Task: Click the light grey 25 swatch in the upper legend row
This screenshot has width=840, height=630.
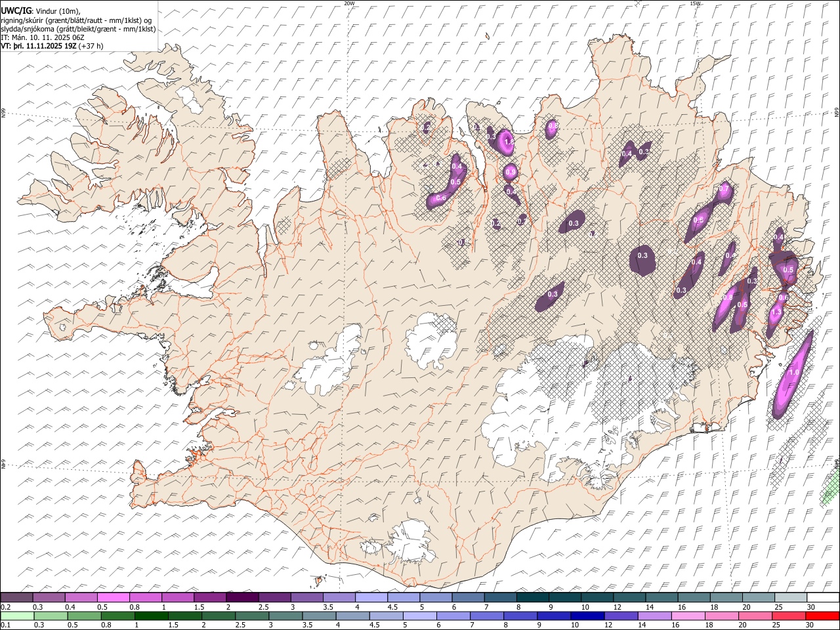Action: [x=790, y=598]
